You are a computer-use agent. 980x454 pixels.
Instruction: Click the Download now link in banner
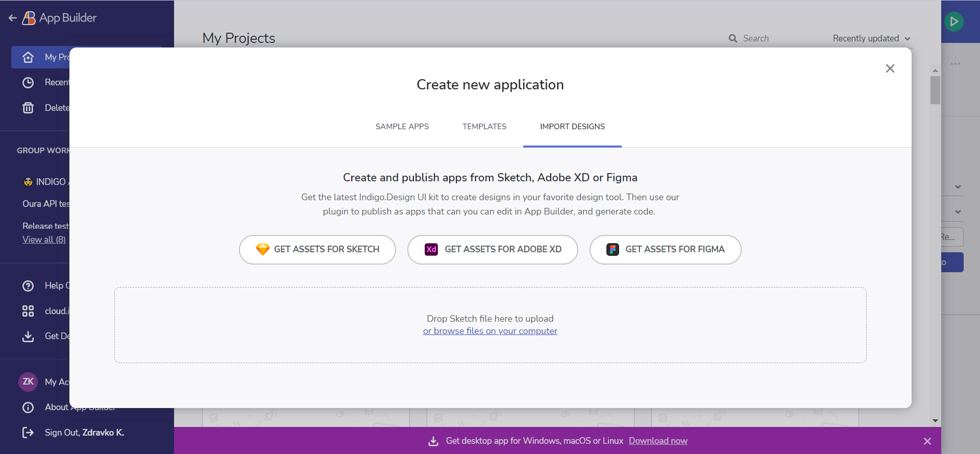tap(658, 441)
